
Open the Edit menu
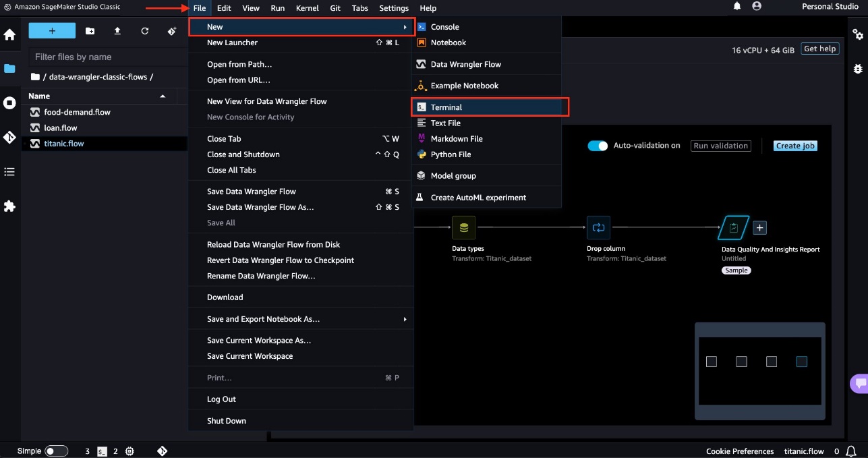pyautogui.click(x=224, y=8)
